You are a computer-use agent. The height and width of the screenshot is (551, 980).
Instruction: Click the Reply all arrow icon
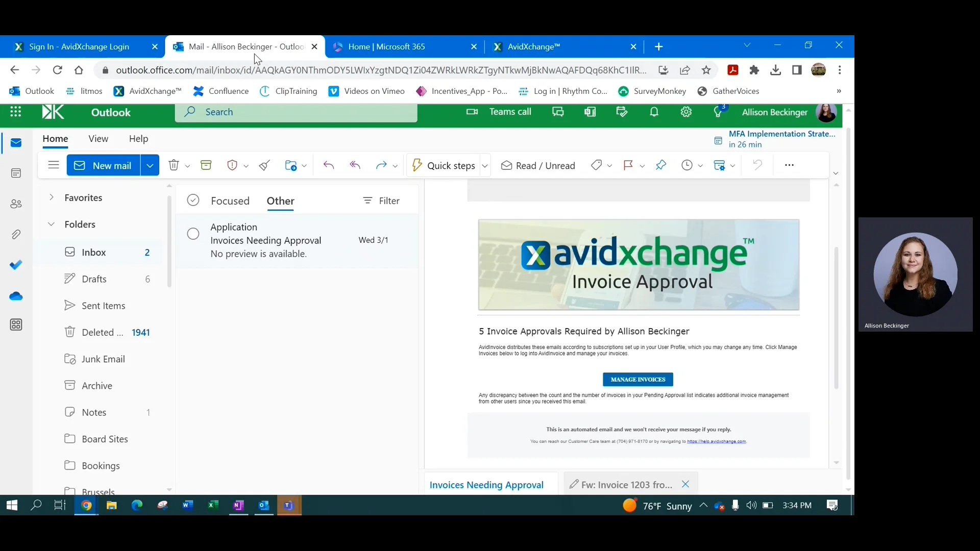click(x=355, y=165)
